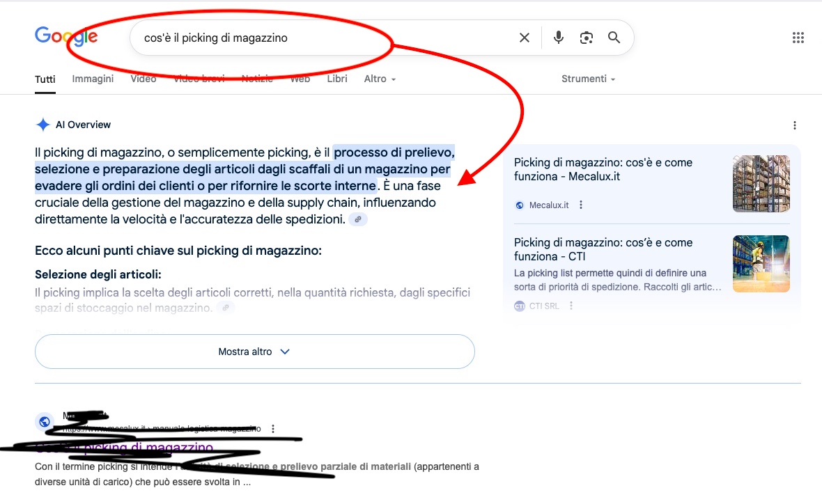
Task: Start voice search with the microphone icon
Action: click(x=558, y=38)
